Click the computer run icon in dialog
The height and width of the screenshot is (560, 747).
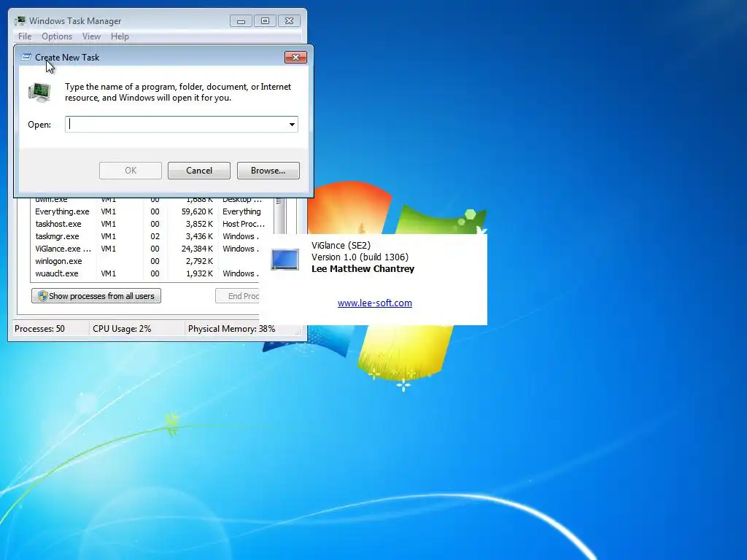(x=39, y=92)
